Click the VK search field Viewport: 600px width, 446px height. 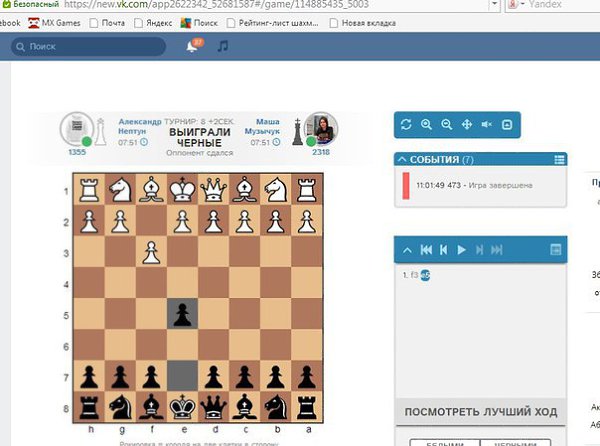(90, 46)
